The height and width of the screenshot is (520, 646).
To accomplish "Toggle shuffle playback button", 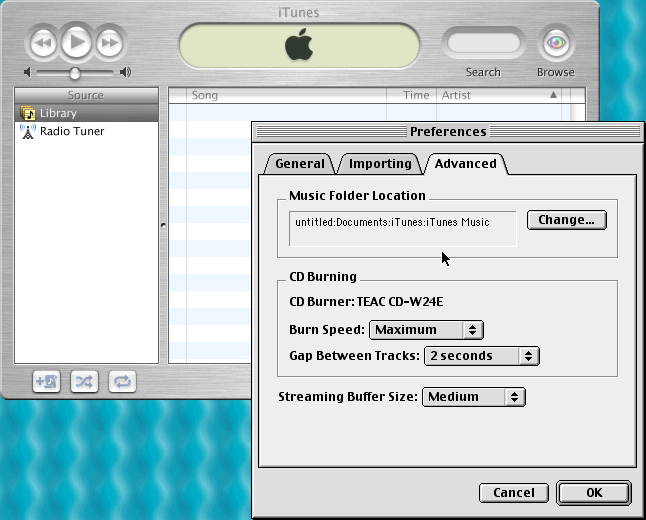I will point(84,382).
